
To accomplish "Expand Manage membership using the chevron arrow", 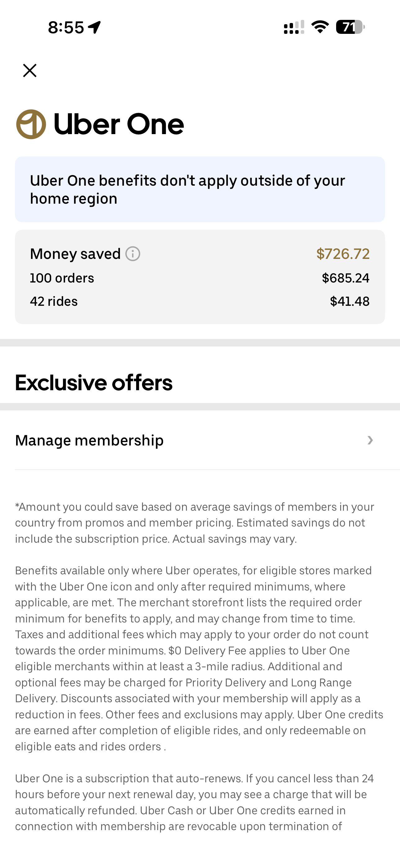I will [x=370, y=441].
